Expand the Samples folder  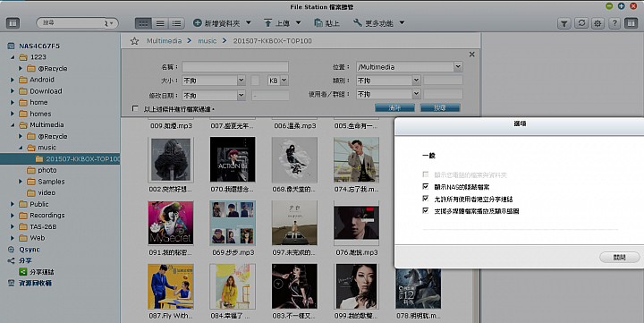pyautogui.click(x=21, y=182)
